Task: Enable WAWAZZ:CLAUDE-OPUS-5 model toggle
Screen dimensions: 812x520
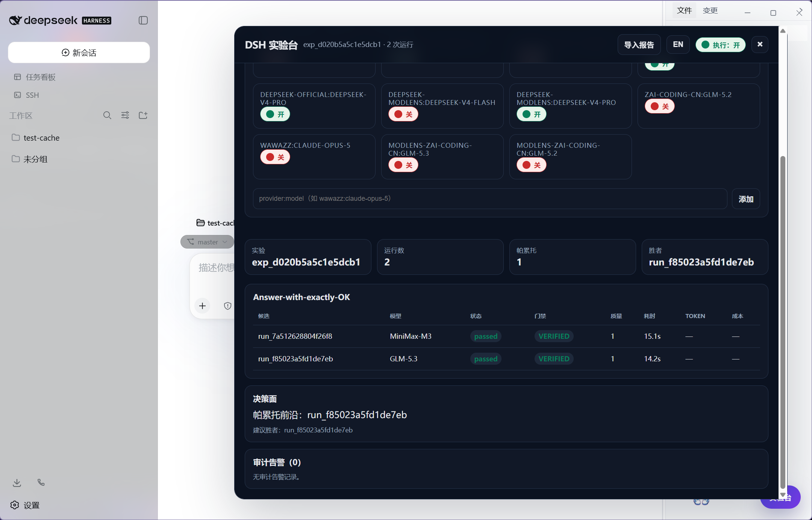Action: pos(275,157)
